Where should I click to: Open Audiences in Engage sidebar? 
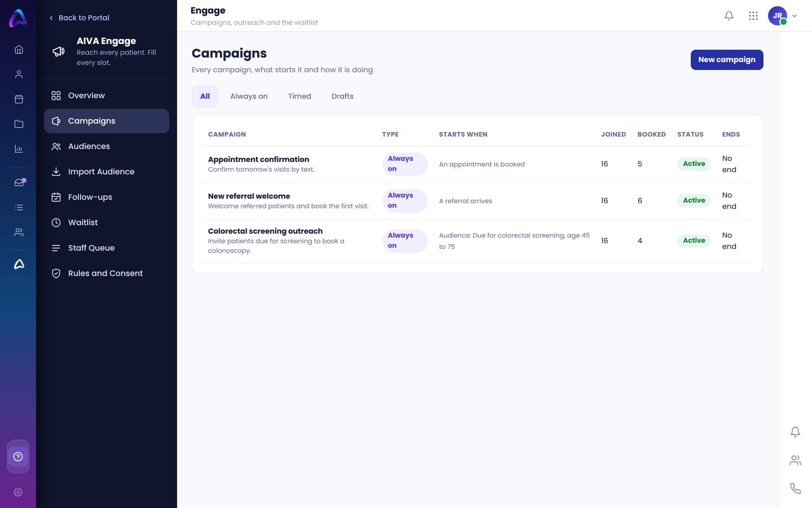click(107, 146)
